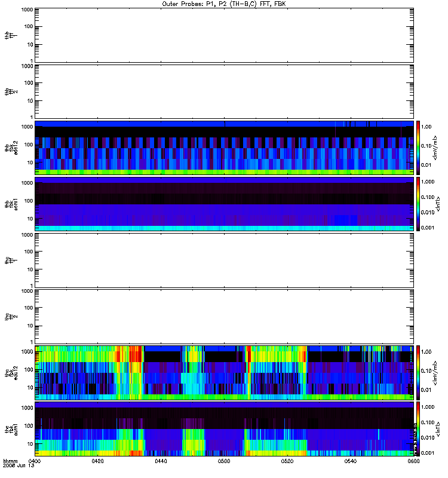The image size is (448, 478).
Task: Click the 'hhmm' axis unit label
Action: 10,461
